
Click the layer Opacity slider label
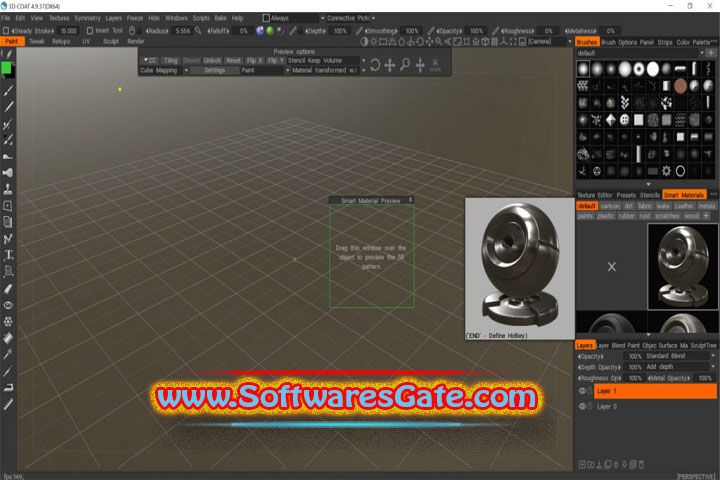pos(591,356)
